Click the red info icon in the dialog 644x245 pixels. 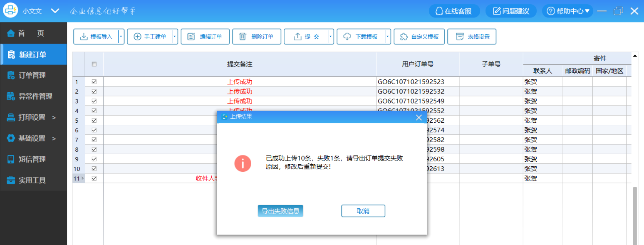point(243,163)
